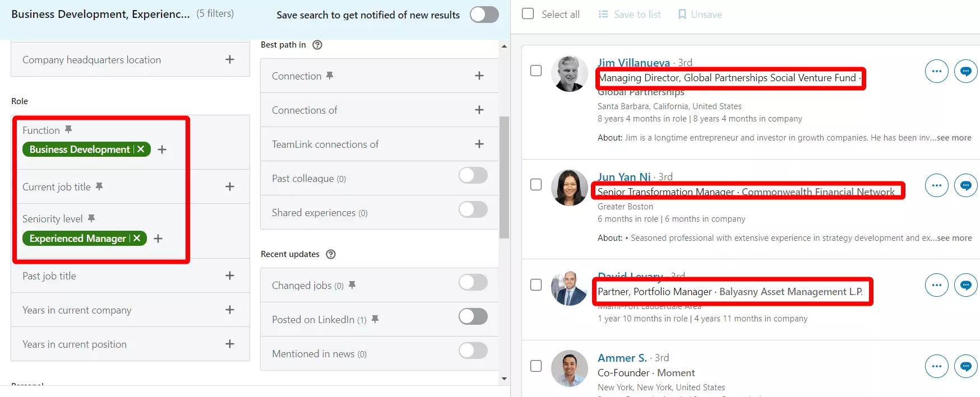Screen dimensions: 980x397
Task: Remove the Experienced Manager seniority filter
Action: pos(137,238)
